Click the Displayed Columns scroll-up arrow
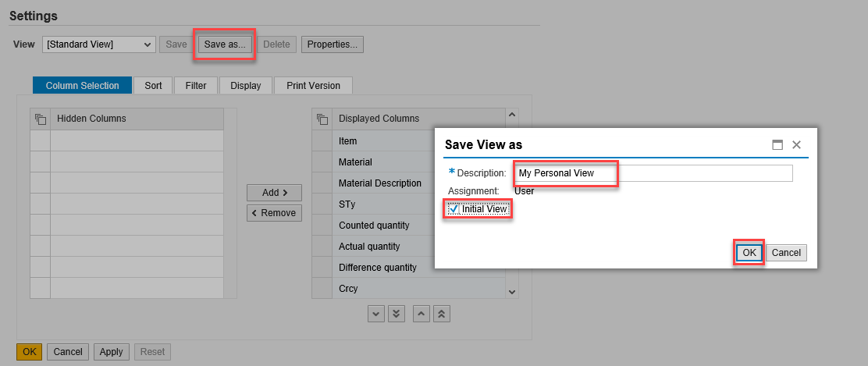Screen dimensions: 868x366 point(512,115)
